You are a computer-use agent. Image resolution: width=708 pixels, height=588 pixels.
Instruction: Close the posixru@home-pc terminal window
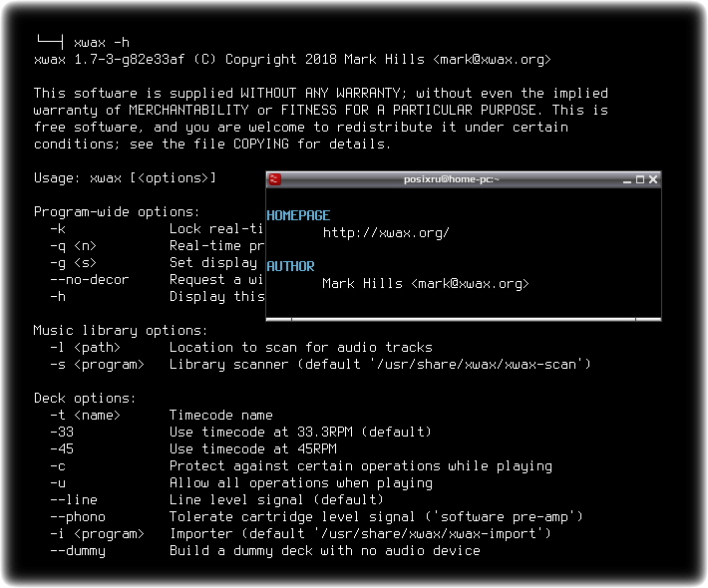(x=653, y=179)
